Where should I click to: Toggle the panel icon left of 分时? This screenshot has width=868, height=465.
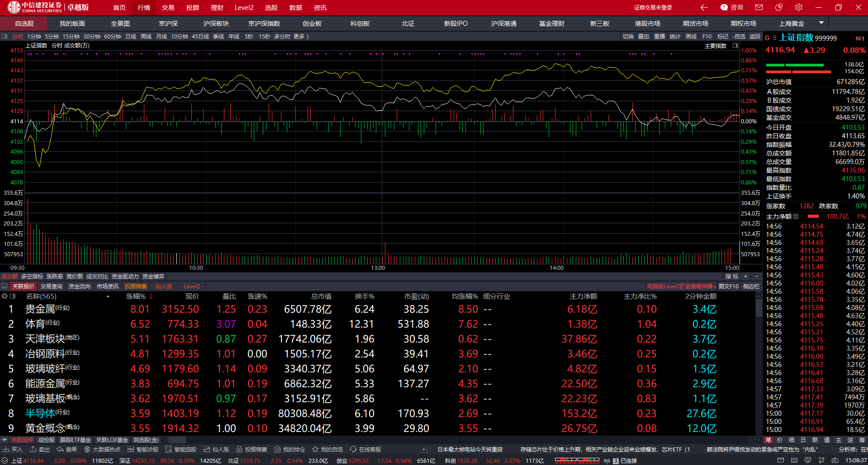click(5, 37)
